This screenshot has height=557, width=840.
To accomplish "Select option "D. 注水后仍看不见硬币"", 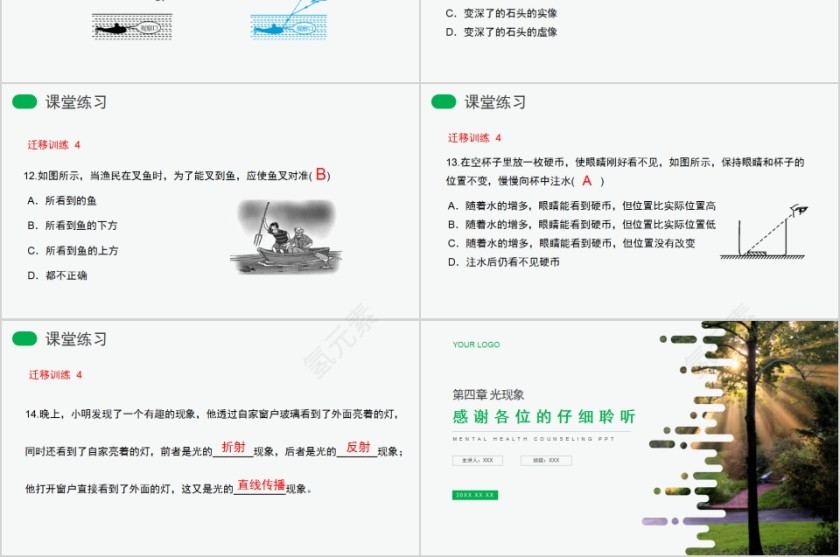I will [x=504, y=262].
